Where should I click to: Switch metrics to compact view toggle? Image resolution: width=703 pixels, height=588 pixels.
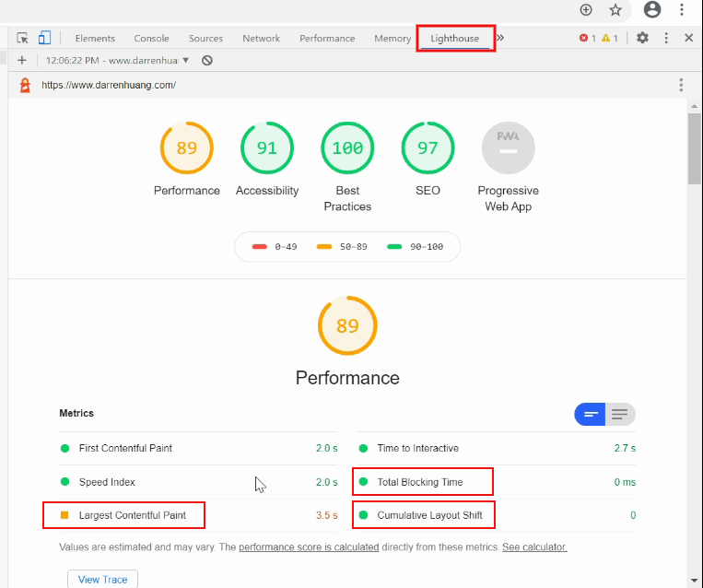590,414
